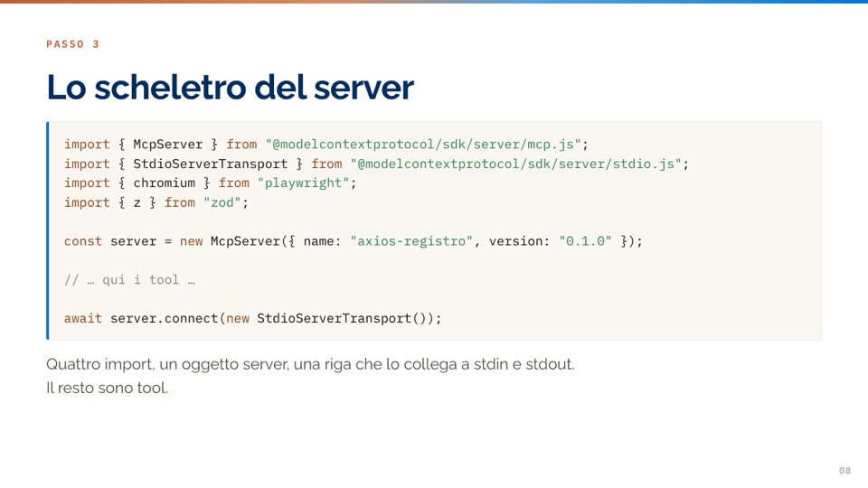Click the "0.1.0" version string
The image size is (868, 488).
pos(585,241)
